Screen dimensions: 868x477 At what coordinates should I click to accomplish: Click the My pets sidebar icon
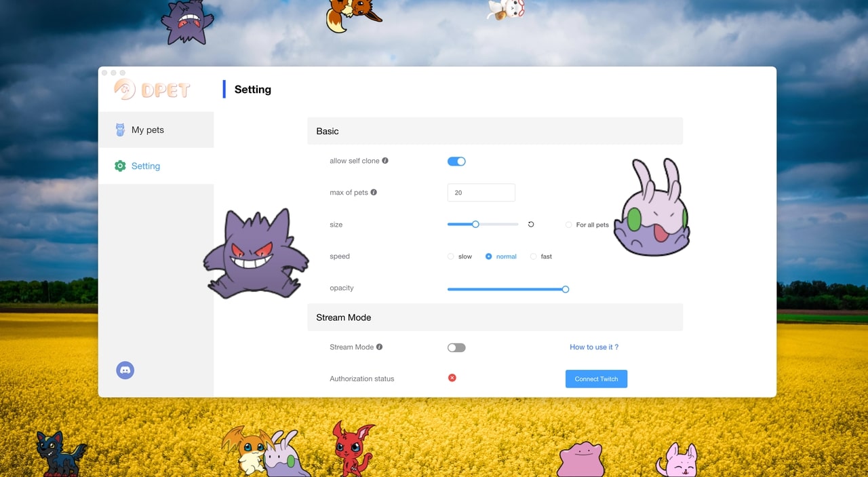pyautogui.click(x=120, y=130)
